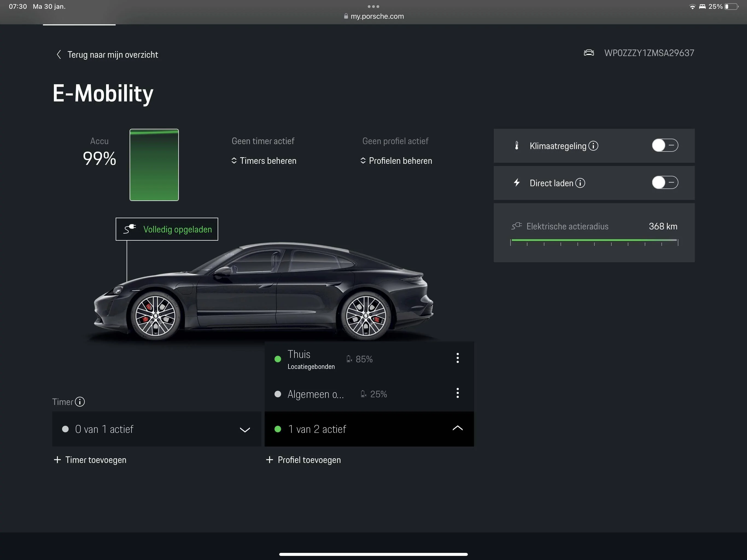Open Klimaatregeling info icon
The height and width of the screenshot is (560, 747).
593,145
